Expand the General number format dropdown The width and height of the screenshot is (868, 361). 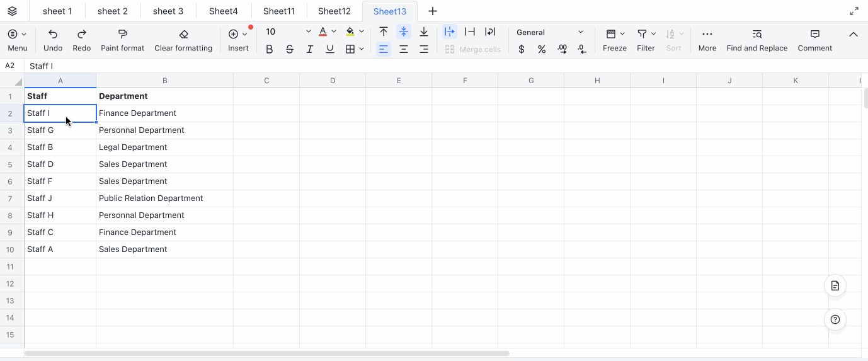(x=580, y=32)
